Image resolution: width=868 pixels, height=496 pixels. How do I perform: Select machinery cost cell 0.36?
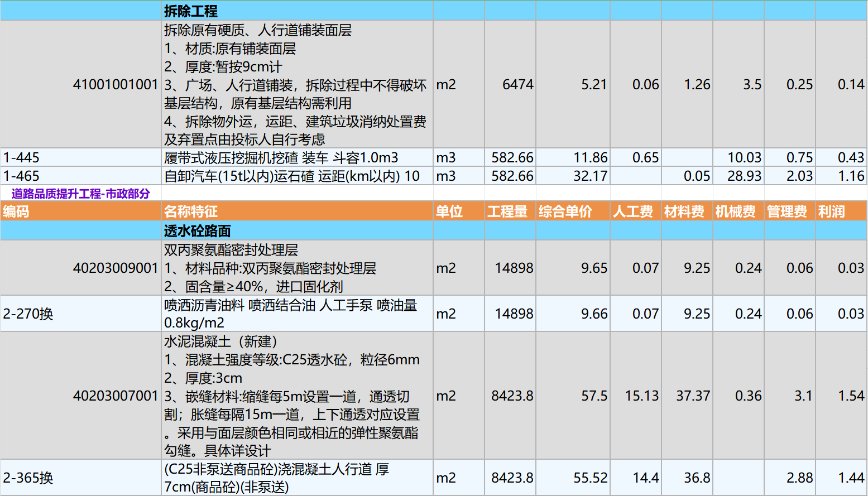[x=738, y=396]
